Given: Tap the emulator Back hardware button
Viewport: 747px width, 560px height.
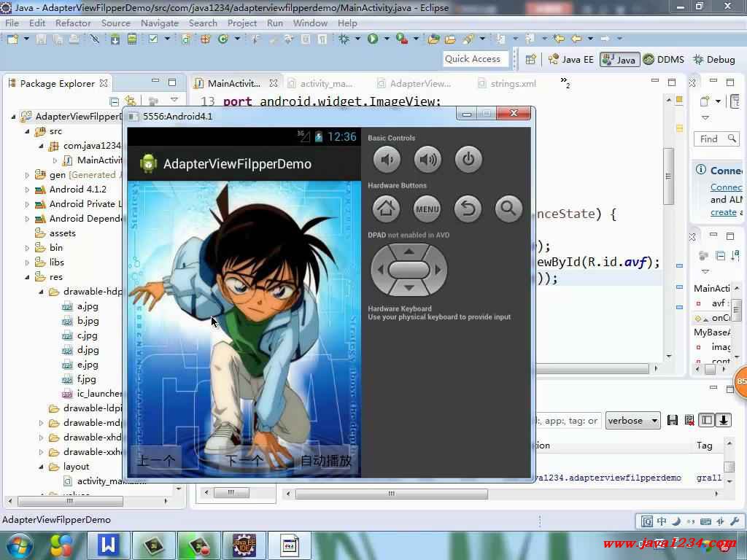Looking at the screenshot, I should coord(468,209).
